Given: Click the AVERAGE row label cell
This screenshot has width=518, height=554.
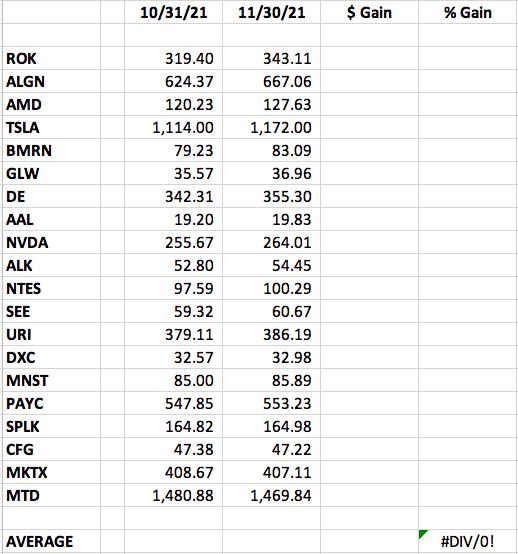Looking at the screenshot, I should coord(52,541).
